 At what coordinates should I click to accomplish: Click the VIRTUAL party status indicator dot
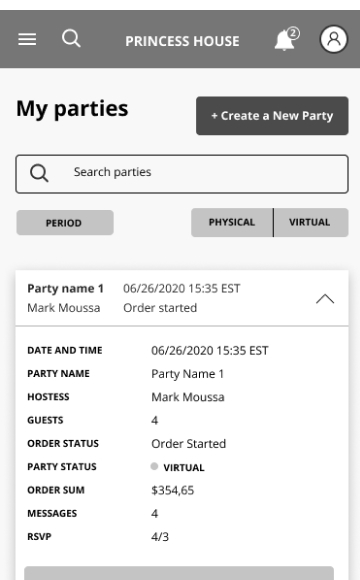tap(154, 466)
